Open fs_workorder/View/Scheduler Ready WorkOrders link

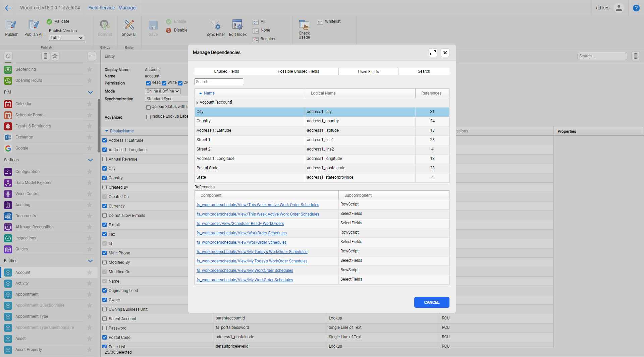pyautogui.click(x=240, y=223)
